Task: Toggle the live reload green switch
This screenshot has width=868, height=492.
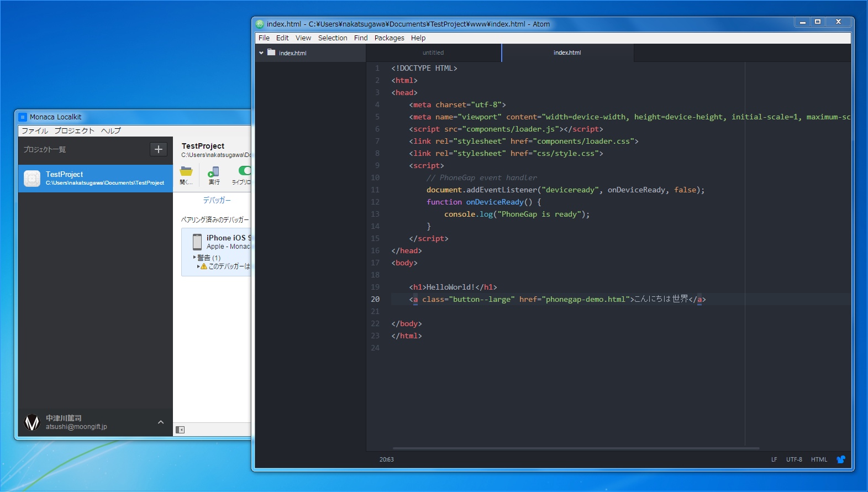Action: pos(245,170)
